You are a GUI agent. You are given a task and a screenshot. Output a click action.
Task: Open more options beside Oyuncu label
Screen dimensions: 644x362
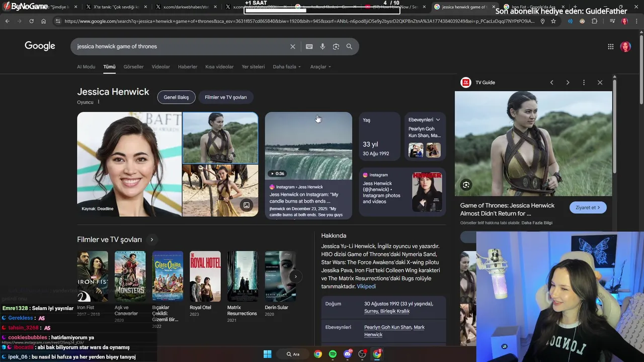pos(99,102)
